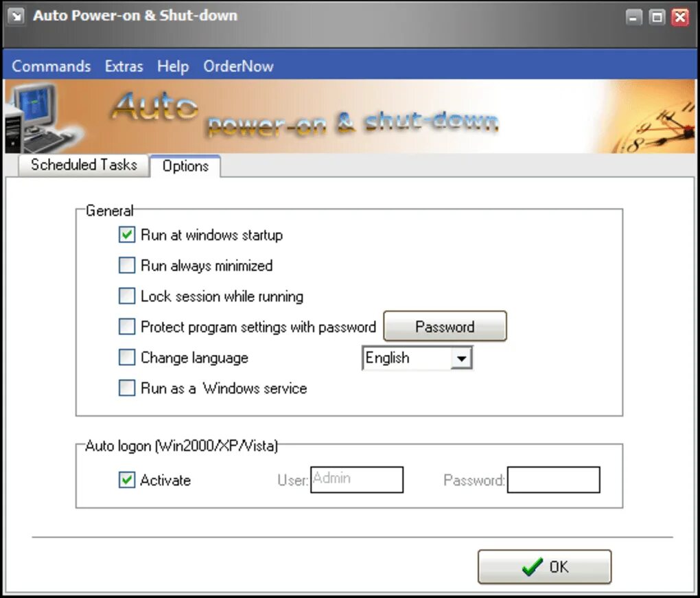Screen dimensions: 700x598
Task: Close the Auto Power-on & Shut-down window
Action: click(x=680, y=17)
